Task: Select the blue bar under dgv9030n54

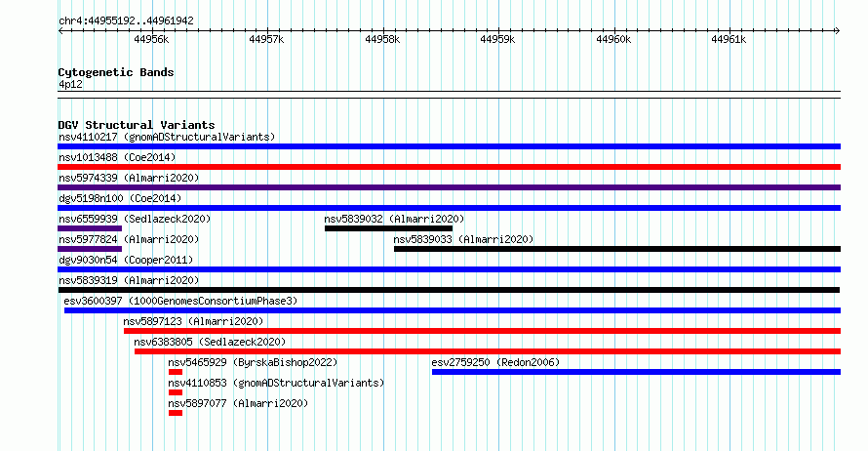Action: click(449, 269)
